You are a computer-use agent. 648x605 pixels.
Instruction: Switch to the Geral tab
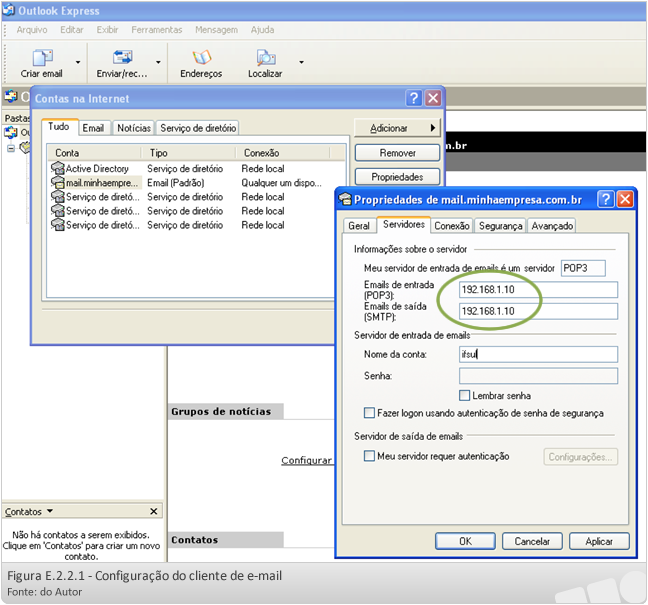pos(359,226)
